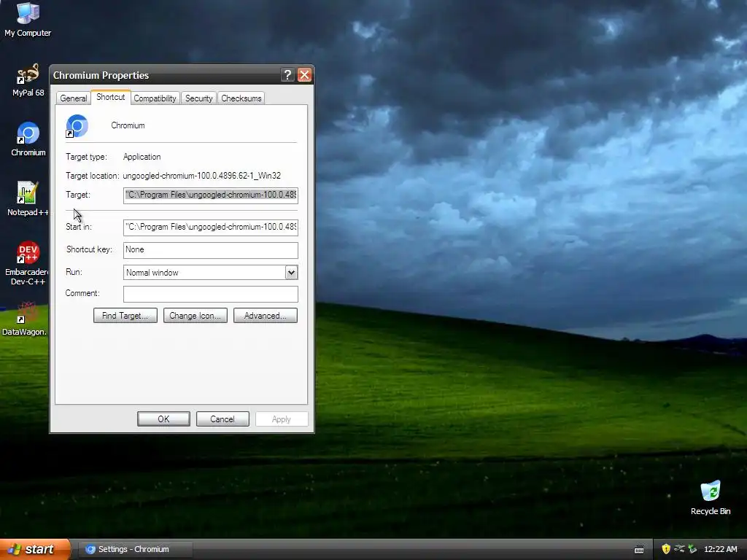
Task: Select the Chromium desktop shortcut icon
Action: point(28,139)
